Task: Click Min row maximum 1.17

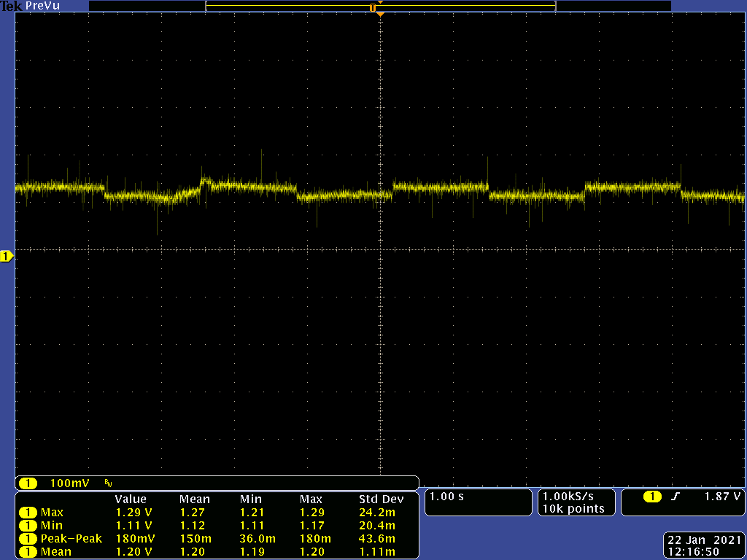Action: [312, 526]
